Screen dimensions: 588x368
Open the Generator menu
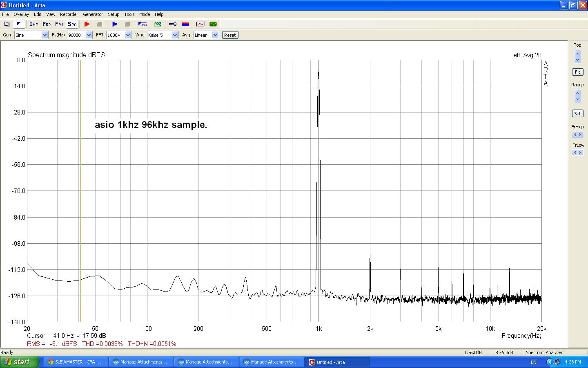93,14
